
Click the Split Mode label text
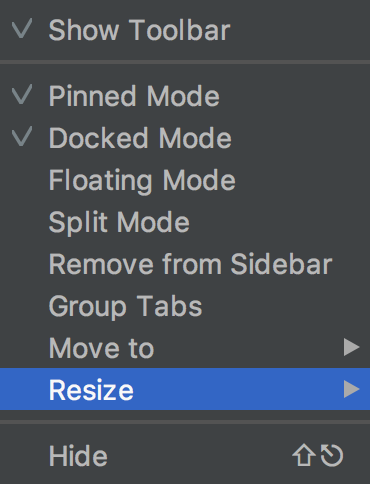119,223
